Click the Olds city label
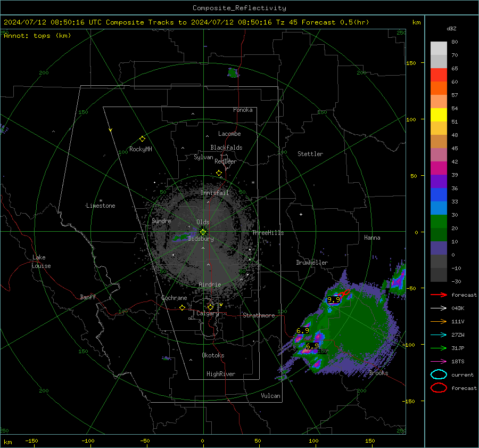This screenshot has width=479, height=448. pyautogui.click(x=203, y=222)
